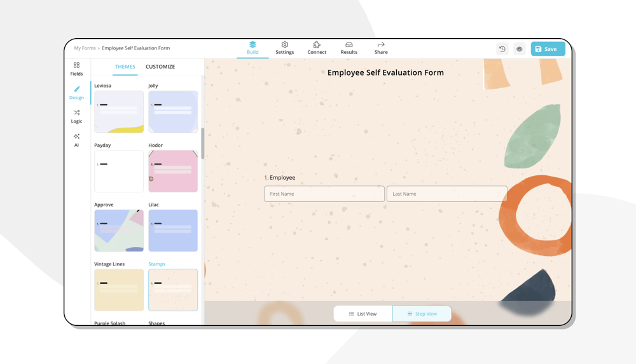Go to My Forms breadcrumb
Viewport: 636px width, 364px height.
click(85, 48)
